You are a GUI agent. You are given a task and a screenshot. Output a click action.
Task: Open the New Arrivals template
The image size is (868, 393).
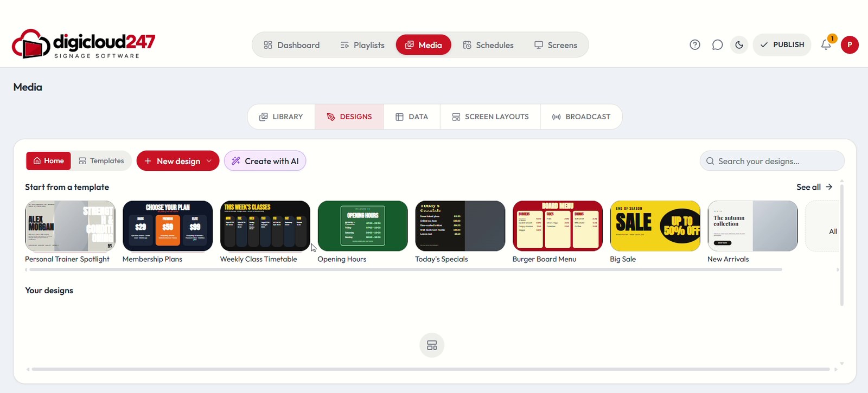click(752, 226)
